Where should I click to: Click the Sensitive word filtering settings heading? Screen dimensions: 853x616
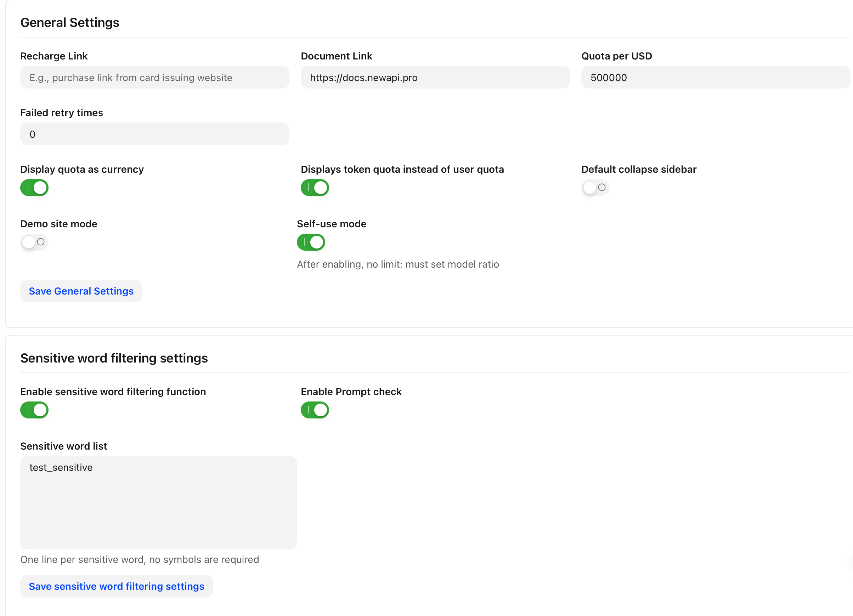[114, 358]
